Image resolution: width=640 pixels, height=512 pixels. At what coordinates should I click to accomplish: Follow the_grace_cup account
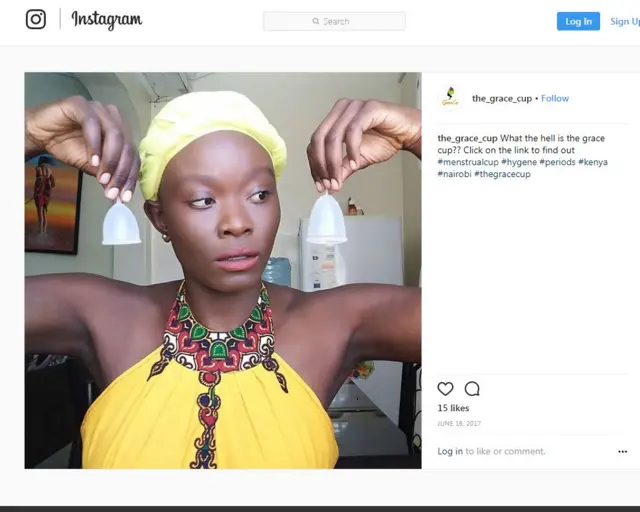[555, 98]
